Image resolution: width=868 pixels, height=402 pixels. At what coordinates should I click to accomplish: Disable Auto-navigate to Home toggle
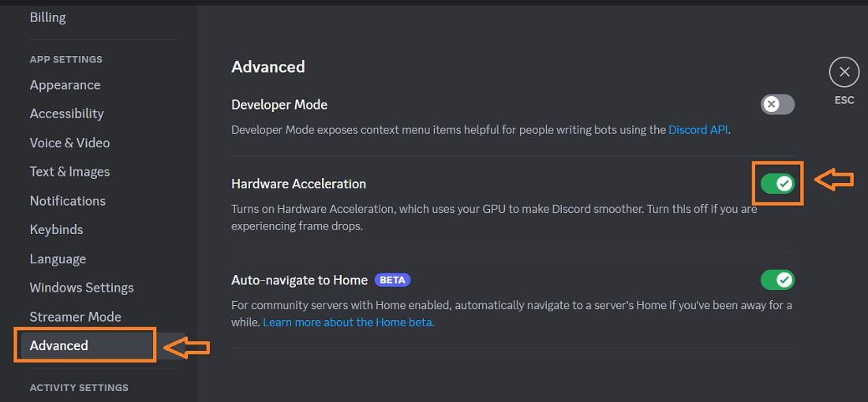pos(777,280)
